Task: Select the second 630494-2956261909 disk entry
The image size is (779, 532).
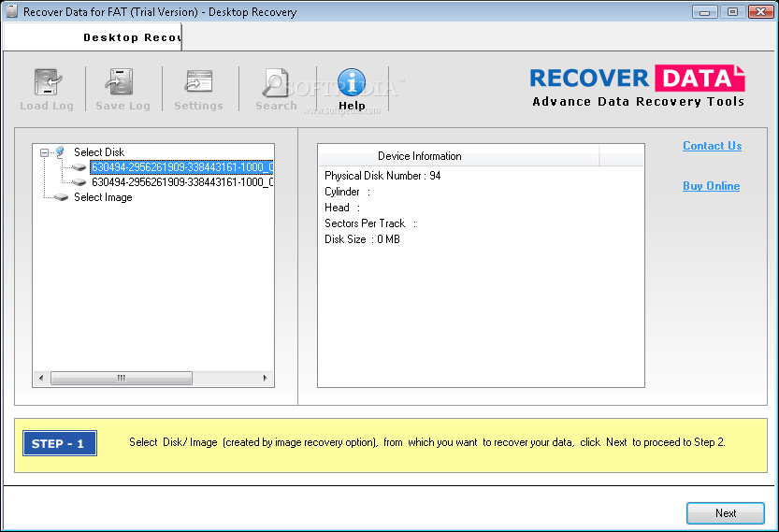Action: click(182, 182)
